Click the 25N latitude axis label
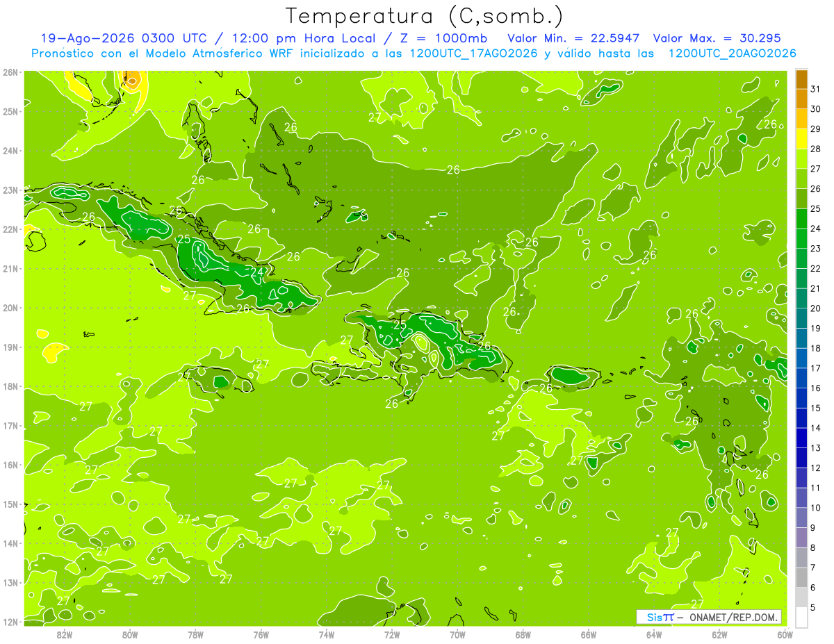 click(x=10, y=111)
